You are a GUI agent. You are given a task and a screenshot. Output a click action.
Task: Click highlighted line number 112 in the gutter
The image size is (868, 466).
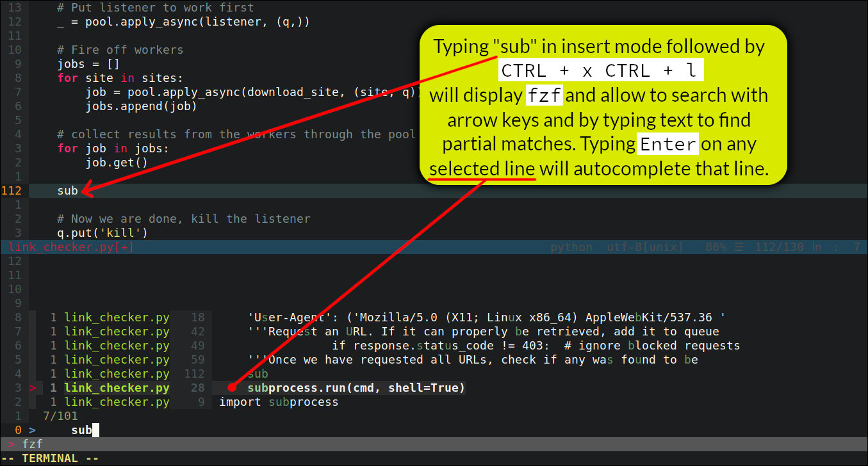(x=11, y=190)
